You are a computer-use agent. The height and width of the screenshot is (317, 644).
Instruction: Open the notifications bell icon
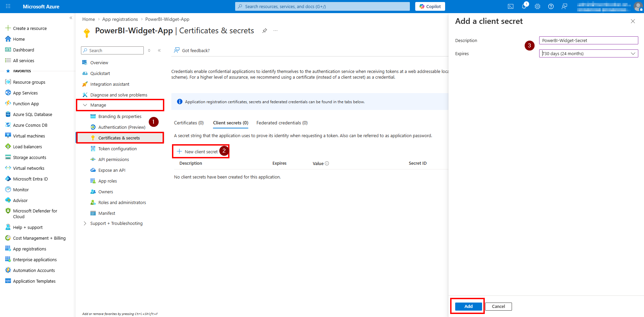click(524, 6)
